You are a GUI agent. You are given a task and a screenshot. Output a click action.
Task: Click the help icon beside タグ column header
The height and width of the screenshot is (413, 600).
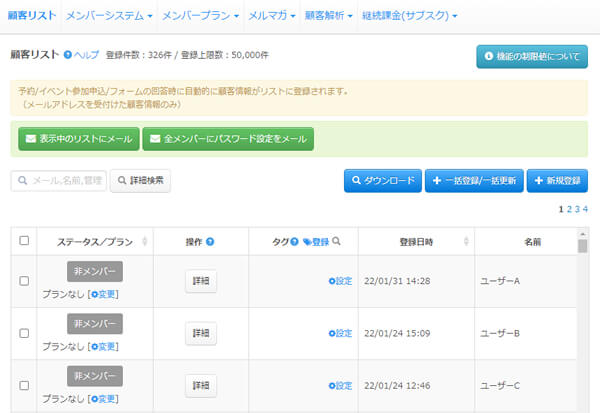(294, 242)
